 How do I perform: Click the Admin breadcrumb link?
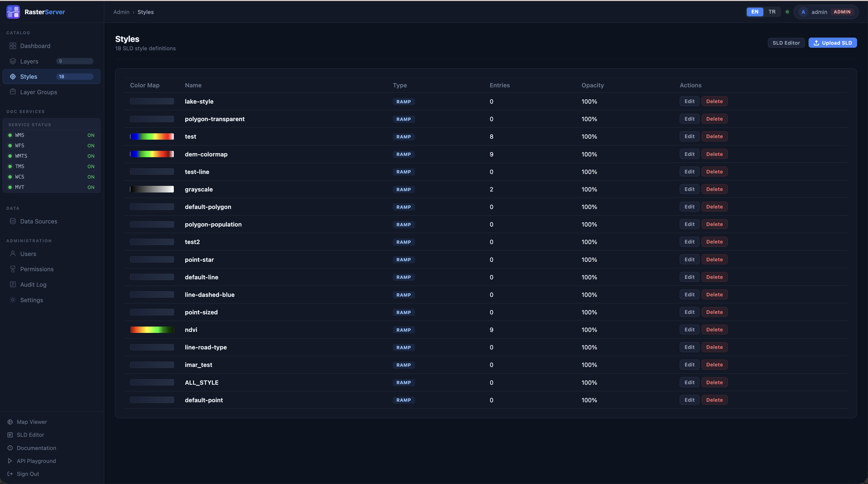coord(121,12)
